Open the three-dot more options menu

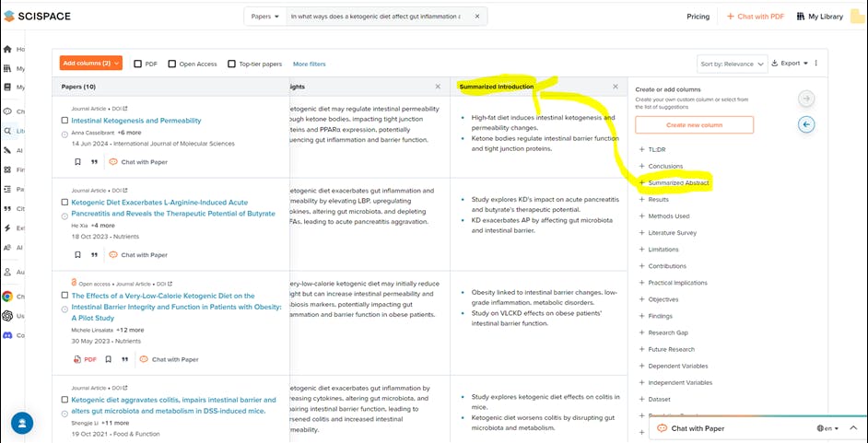[816, 63]
